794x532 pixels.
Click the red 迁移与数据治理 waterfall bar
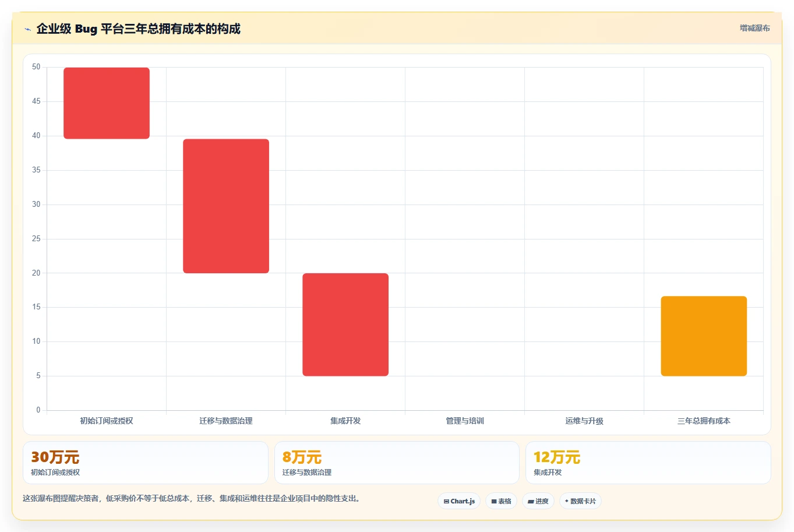(226, 206)
